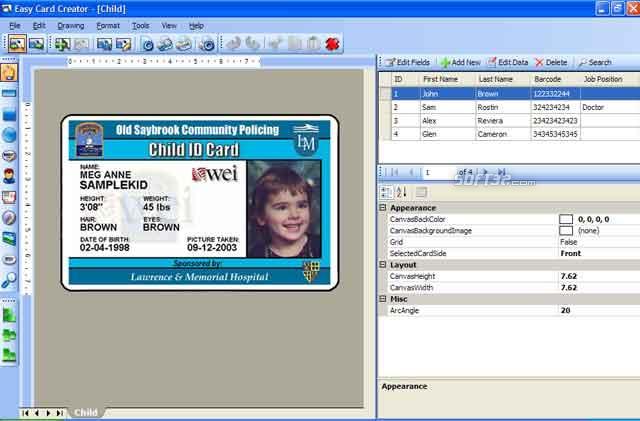Collapse the Appearance property category
Screen dimensions: 640x421
383,208
